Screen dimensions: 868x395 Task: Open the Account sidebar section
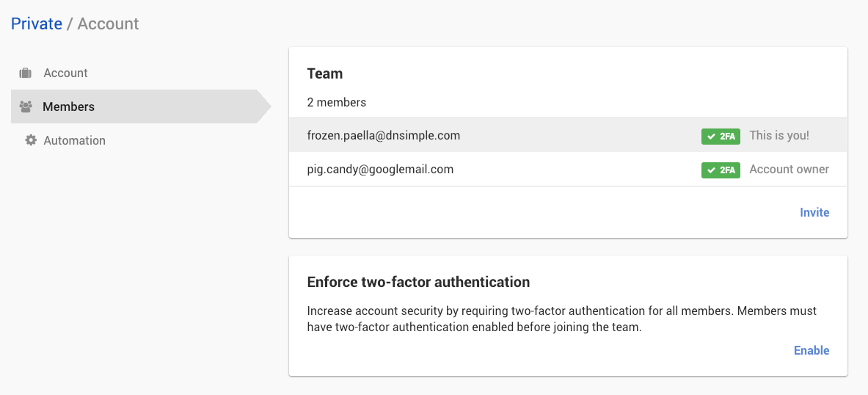click(x=65, y=73)
